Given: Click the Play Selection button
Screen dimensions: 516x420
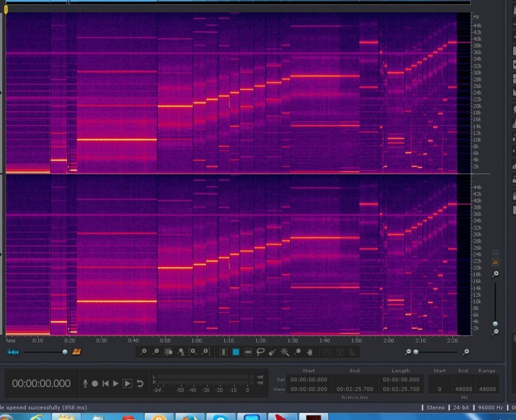Looking at the screenshot, I should coord(128,384).
